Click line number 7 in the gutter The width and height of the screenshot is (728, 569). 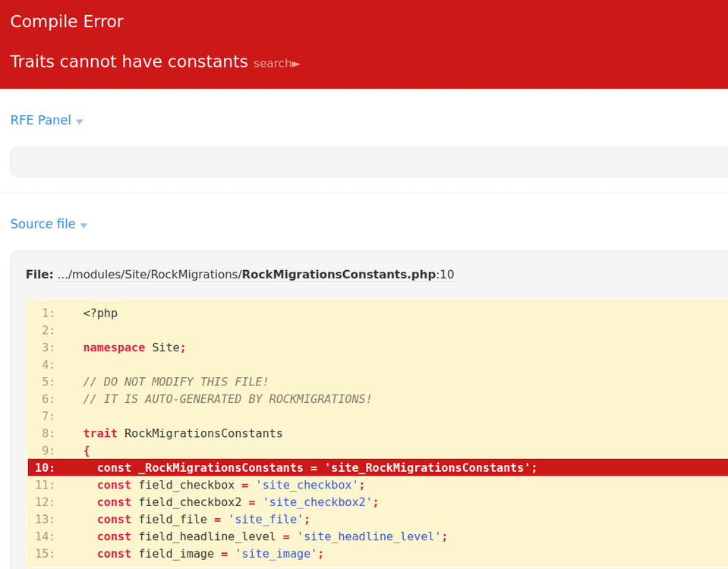49,417
